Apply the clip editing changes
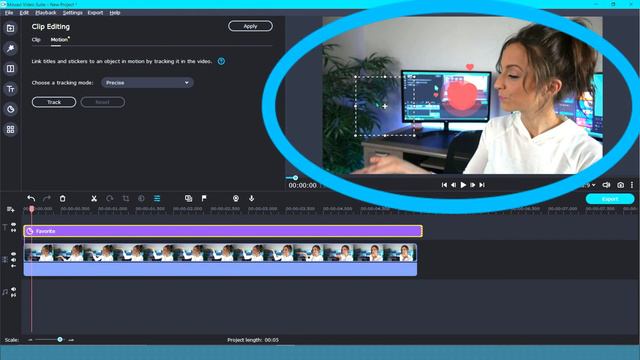 click(250, 26)
